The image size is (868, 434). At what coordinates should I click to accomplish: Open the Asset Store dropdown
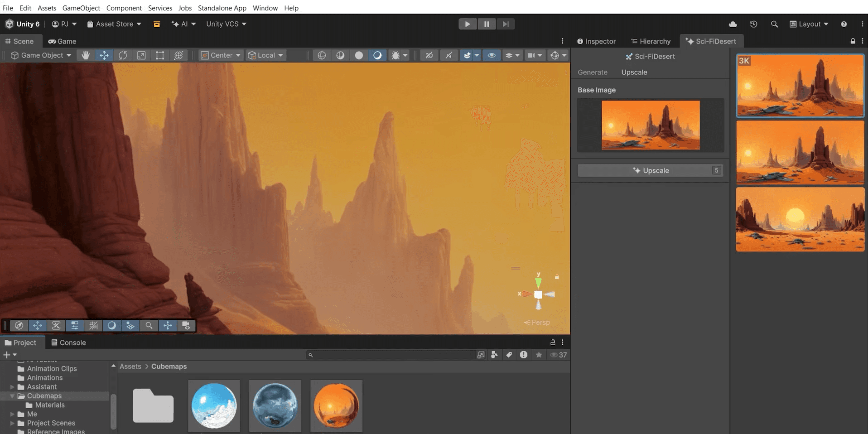(114, 24)
